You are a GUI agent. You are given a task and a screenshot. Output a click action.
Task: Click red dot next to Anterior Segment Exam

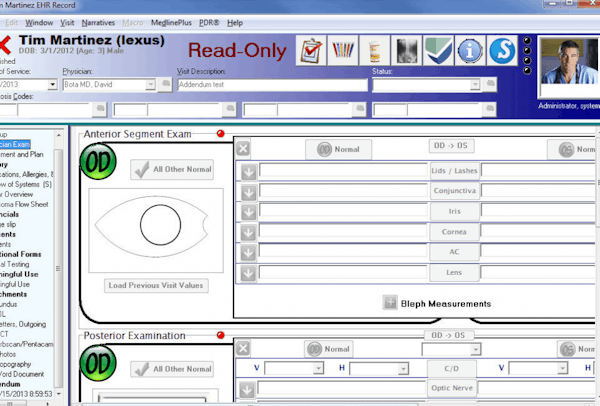(x=220, y=134)
